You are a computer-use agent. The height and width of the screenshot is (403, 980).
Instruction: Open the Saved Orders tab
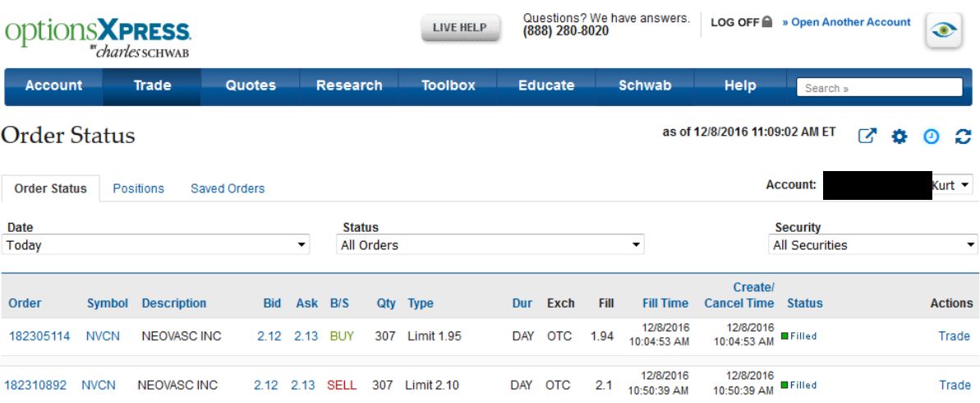coord(228,188)
